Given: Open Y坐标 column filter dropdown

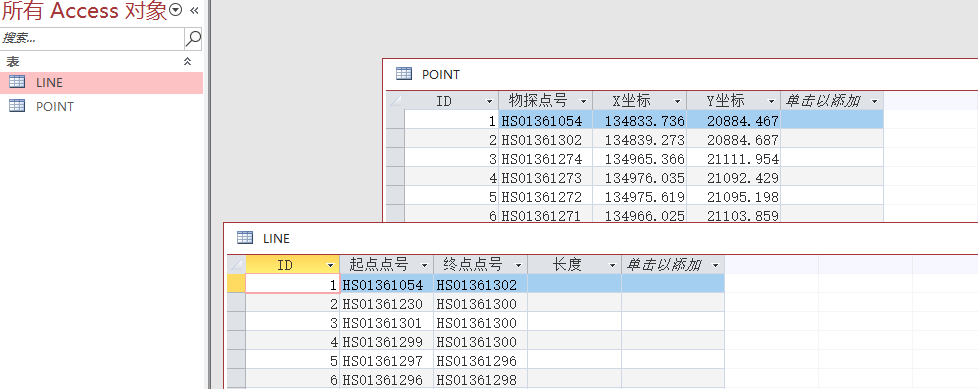Looking at the screenshot, I should 772,101.
